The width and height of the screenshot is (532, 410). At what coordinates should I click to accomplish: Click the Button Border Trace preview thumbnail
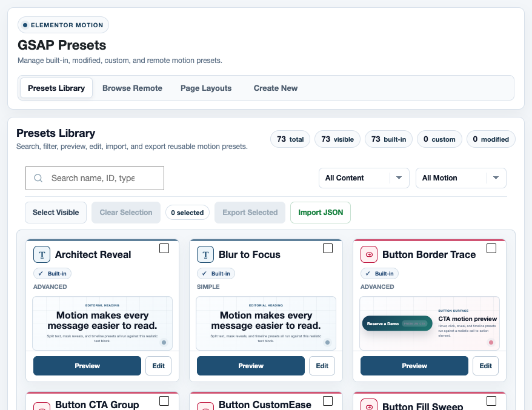430,323
